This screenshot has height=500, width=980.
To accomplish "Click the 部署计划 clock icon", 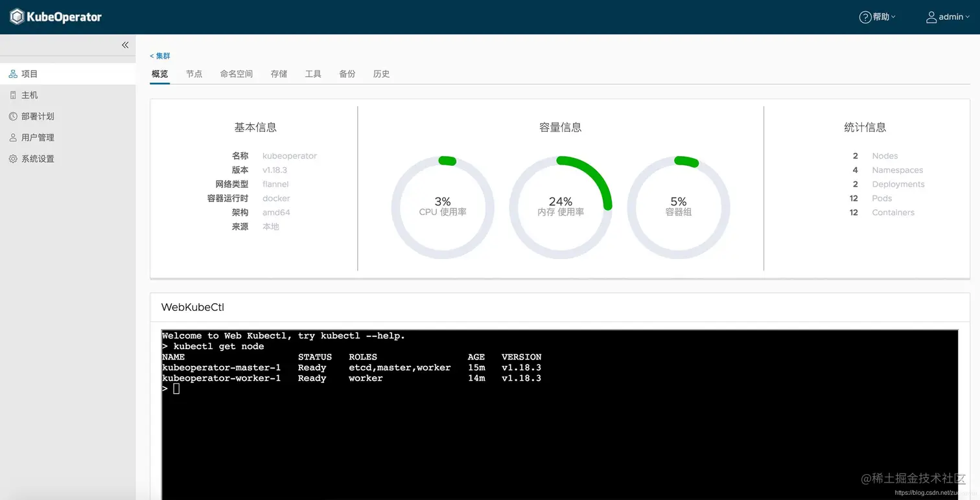I will point(14,116).
